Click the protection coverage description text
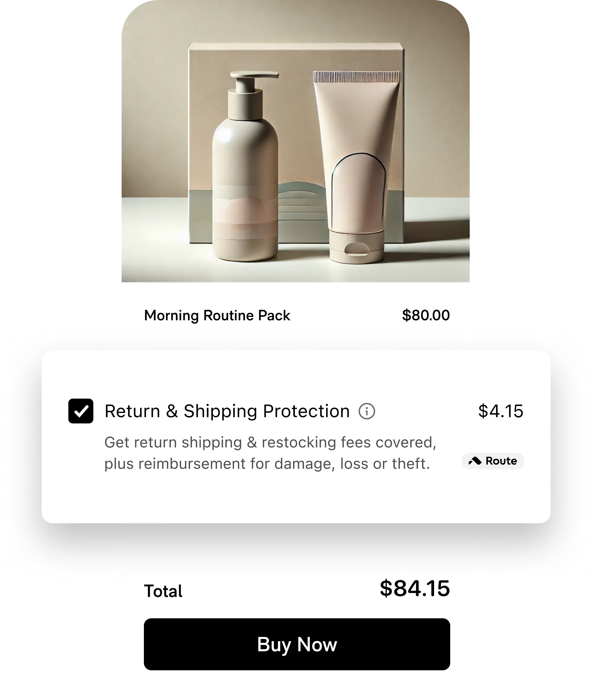The height and width of the screenshot is (700, 591). (270, 453)
